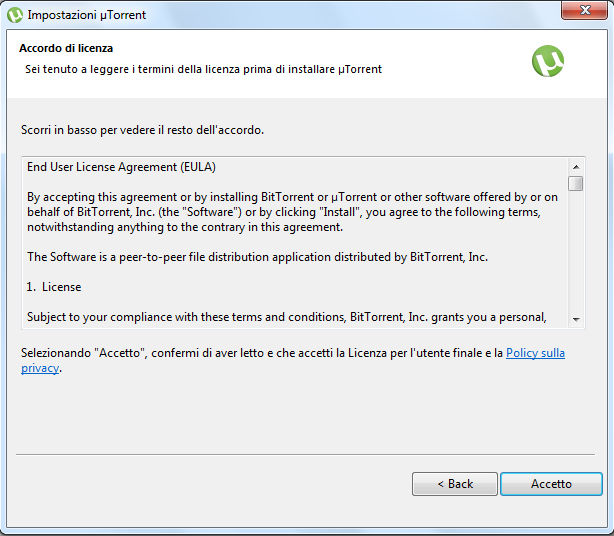Click the "Impostazioni µTorrent" window title
Image resolution: width=614 pixels, height=536 pixels.
[x=87, y=15]
